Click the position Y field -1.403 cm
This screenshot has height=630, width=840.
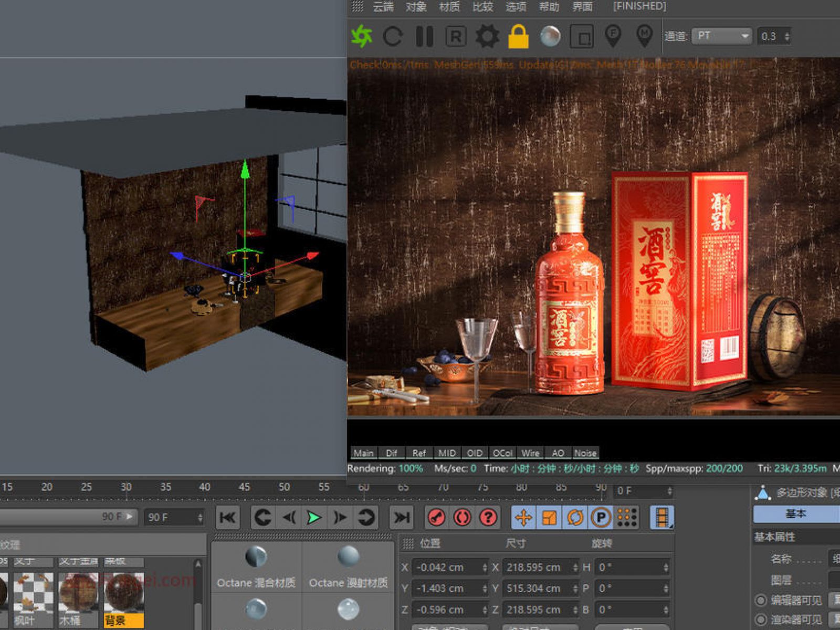pos(450,589)
